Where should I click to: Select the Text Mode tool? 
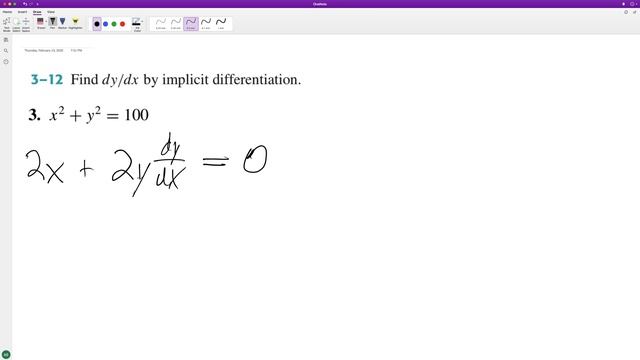(x=7, y=24)
